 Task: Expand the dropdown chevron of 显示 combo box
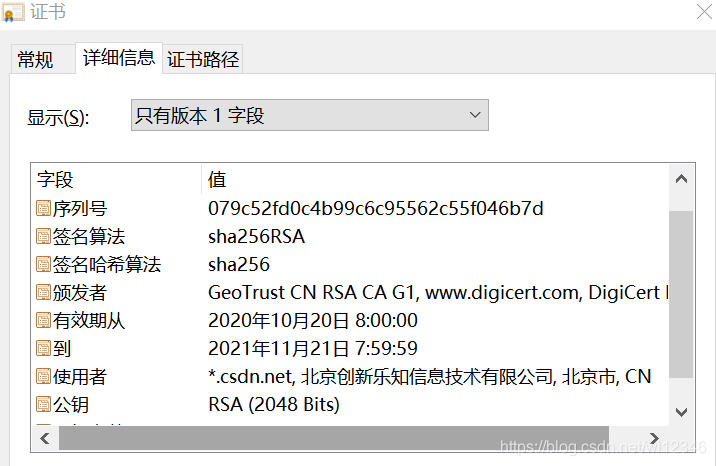tap(475, 115)
